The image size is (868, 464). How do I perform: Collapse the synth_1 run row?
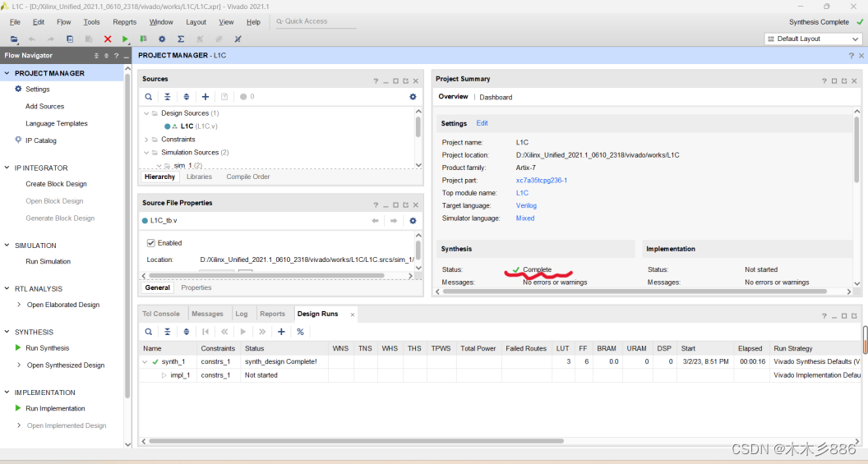[x=145, y=361]
